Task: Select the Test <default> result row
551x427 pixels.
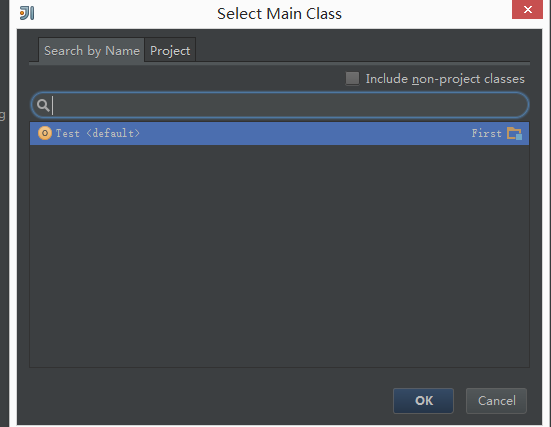Action: (x=279, y=133)
